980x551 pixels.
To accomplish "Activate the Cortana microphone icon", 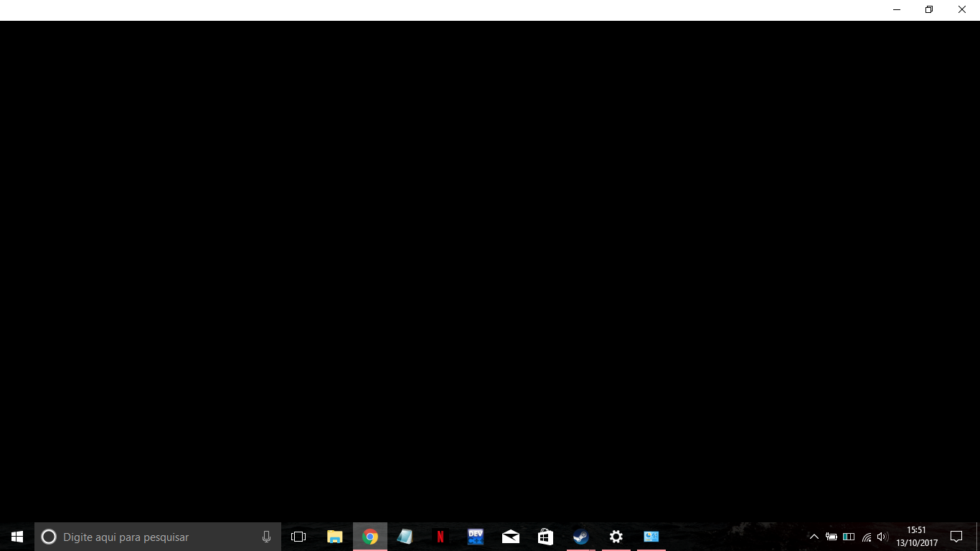I will (x=267, y=537).
